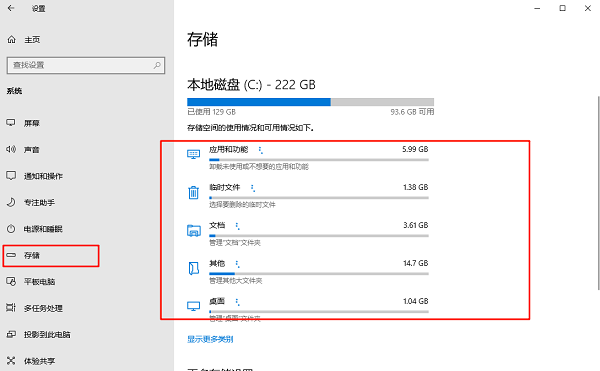Select 声音 settings page
This screenshot has width=600, height=371.
click(x=32, y=150)
